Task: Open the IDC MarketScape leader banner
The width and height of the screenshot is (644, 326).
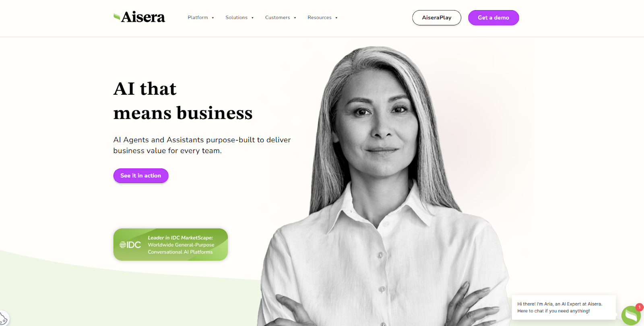Action: point(171,245)
